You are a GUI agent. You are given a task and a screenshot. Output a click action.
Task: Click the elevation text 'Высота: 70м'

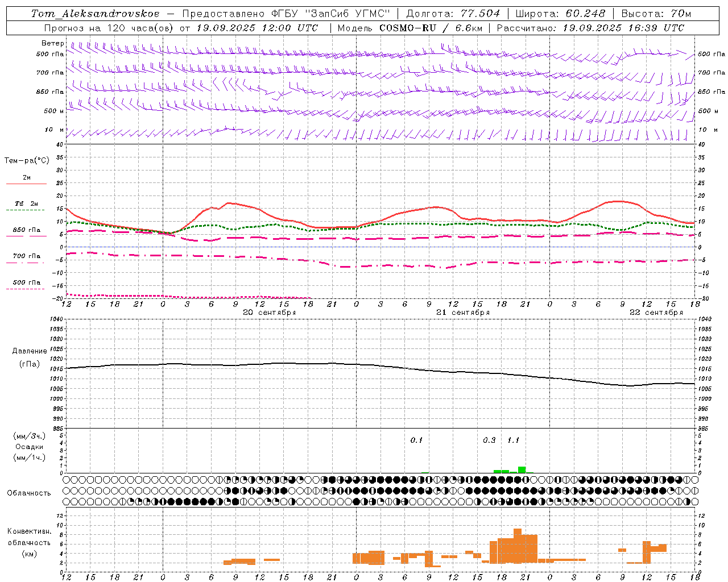656,14
